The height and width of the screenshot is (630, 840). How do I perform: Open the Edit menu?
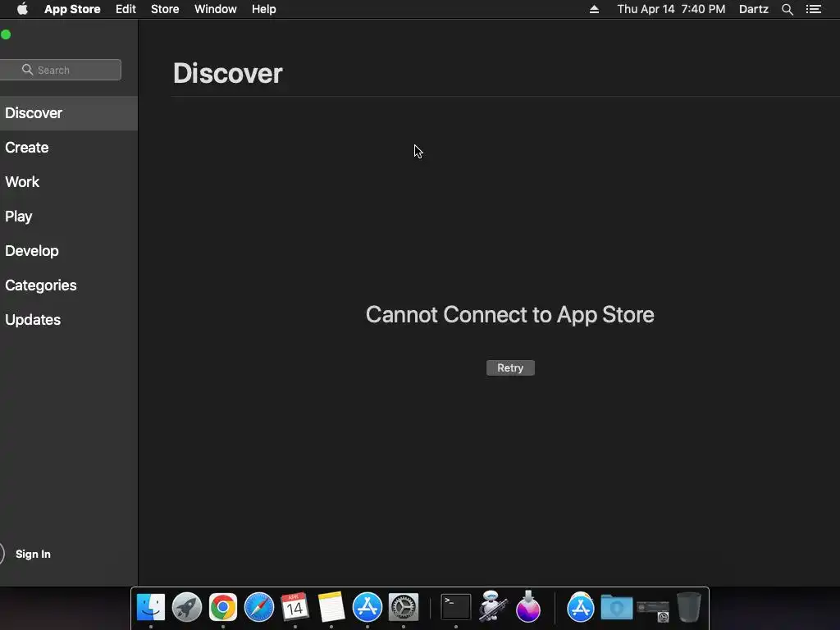126,9
